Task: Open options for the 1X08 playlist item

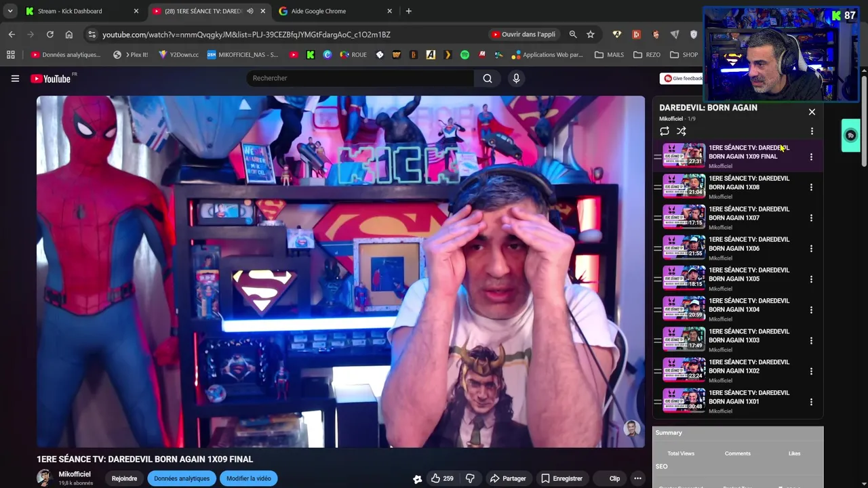Action: [811, 187]
